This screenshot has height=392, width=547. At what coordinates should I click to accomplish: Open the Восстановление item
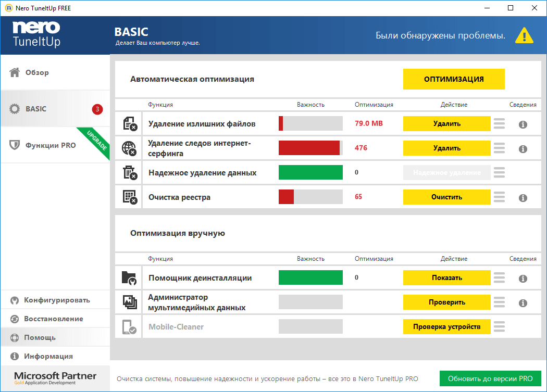55,319
